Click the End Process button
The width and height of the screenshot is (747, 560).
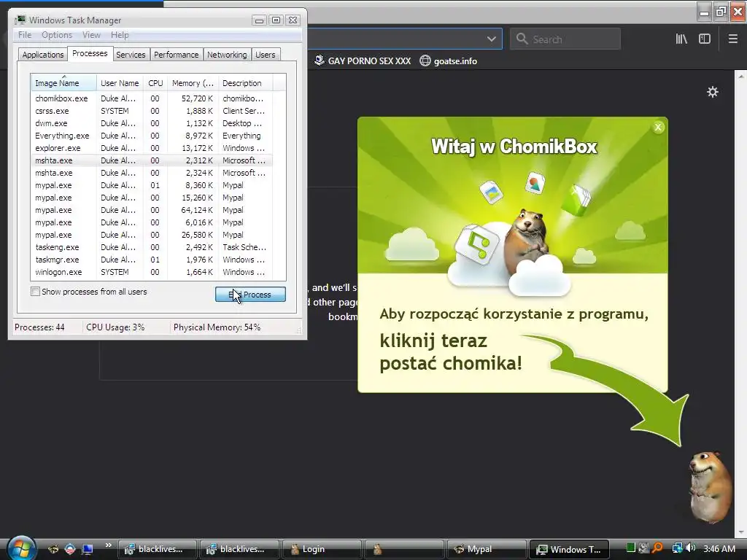click(250, 295)
